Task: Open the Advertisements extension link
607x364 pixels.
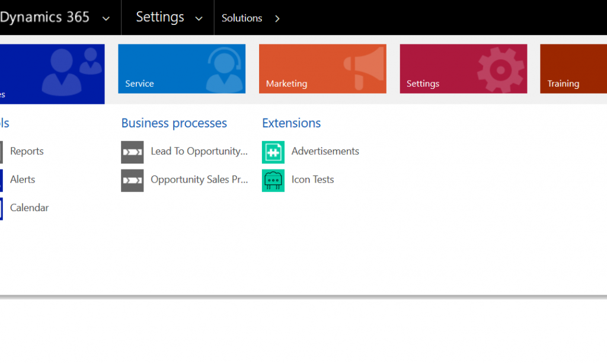Action: (x=325, y=151)
